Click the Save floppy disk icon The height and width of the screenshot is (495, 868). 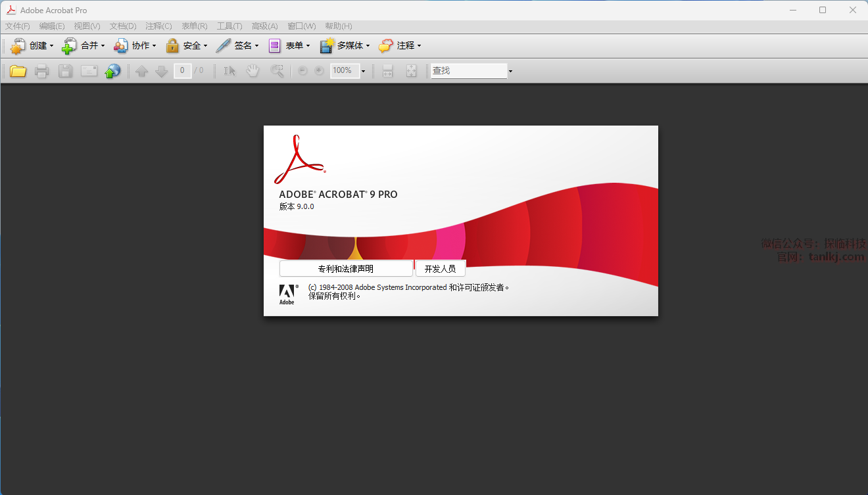pos(65,71)
